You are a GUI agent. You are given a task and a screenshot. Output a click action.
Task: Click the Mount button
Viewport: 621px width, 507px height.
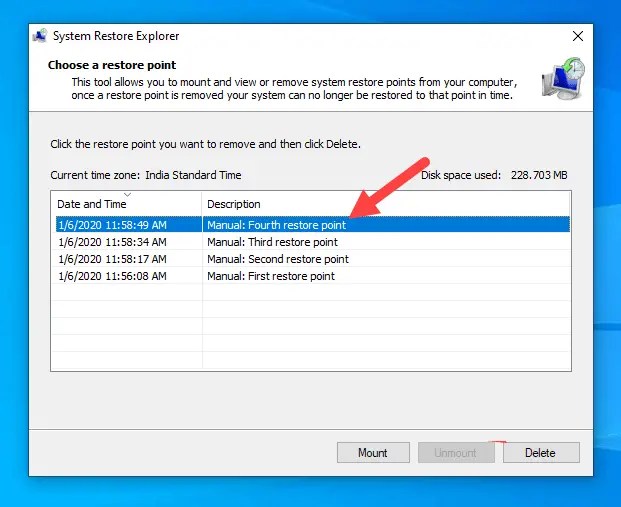pos(373,452)
